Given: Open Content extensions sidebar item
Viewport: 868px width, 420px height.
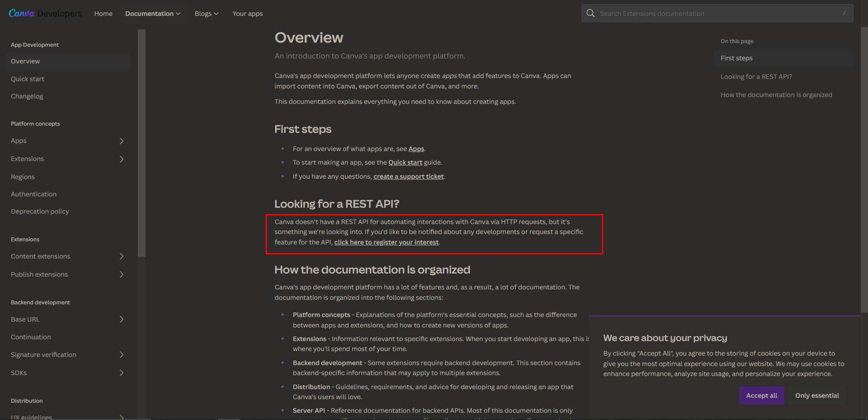Looking at the screenshot, I should tap(40, 256).
